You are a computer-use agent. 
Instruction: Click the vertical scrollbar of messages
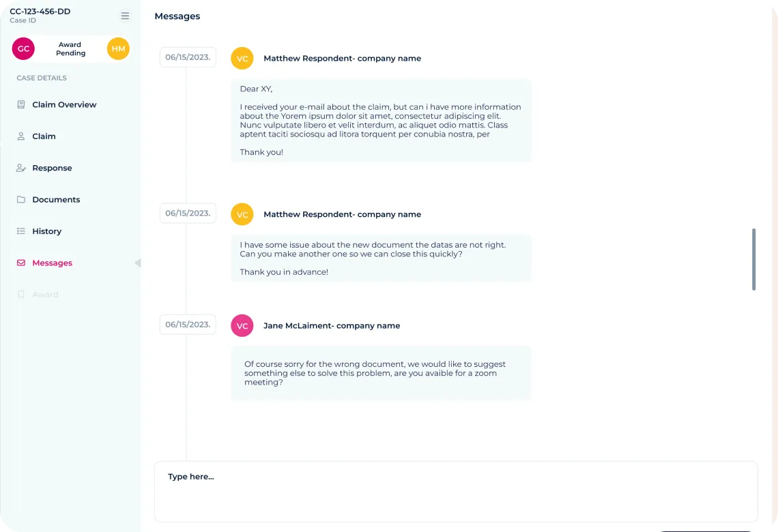tap(753, 259)
